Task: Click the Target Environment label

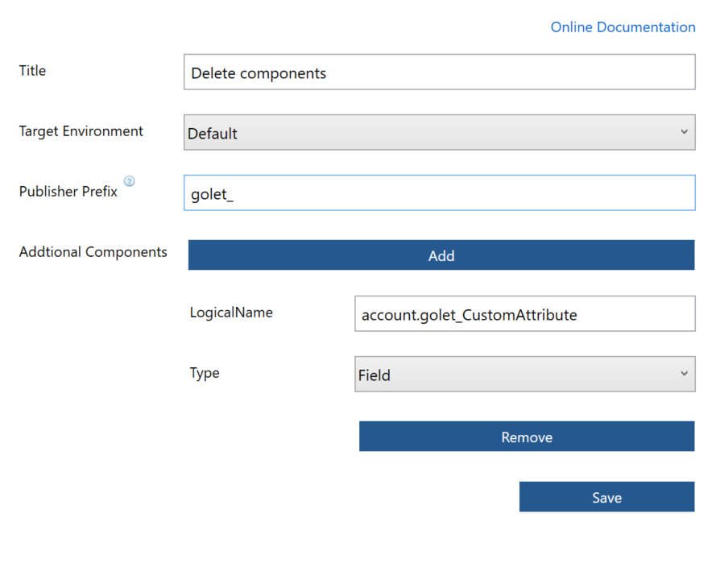Action: [81, 131]
